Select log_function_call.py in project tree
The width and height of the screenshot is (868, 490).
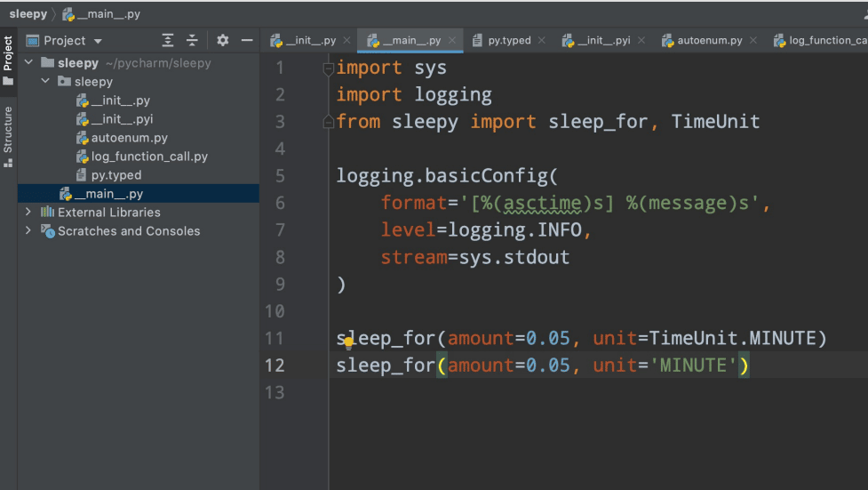coord(148,157)
